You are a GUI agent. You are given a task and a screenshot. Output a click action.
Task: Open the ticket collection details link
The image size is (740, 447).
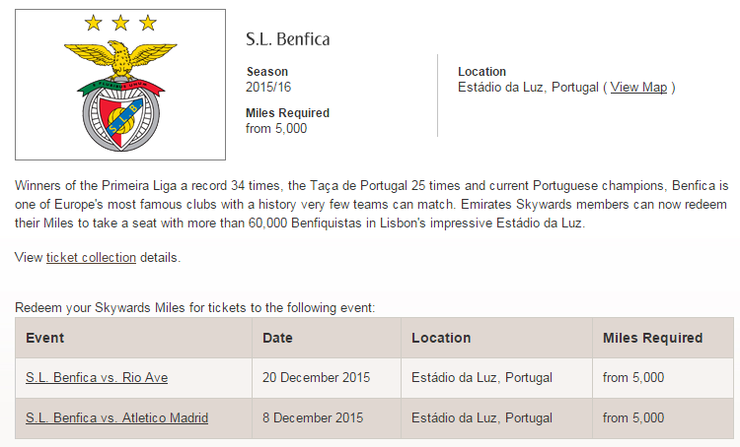coord(91,257)
